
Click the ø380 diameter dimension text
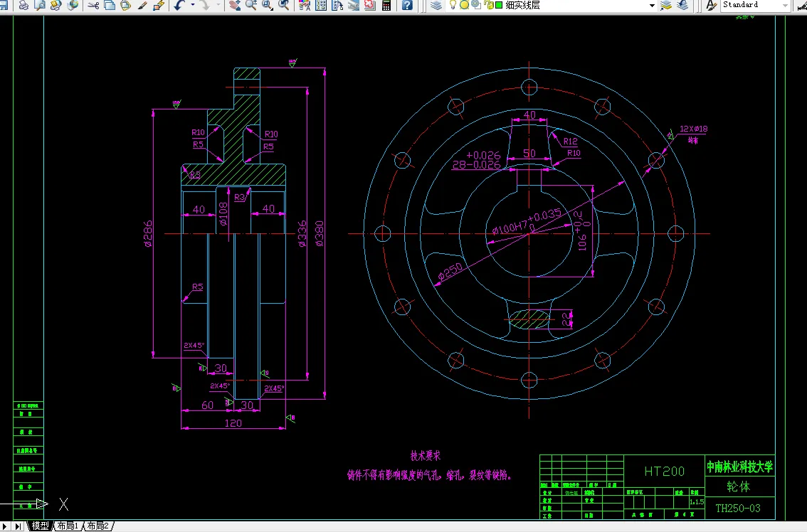320,233
